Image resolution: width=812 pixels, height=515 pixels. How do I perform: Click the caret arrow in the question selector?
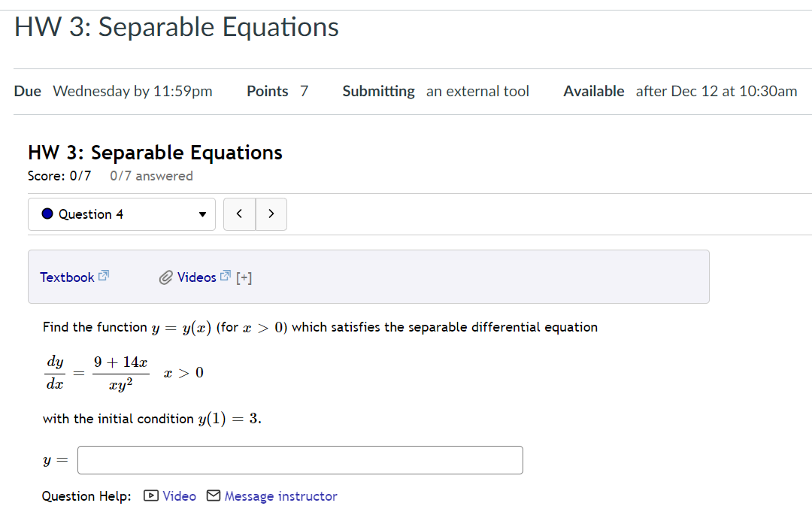click(202, 214)
